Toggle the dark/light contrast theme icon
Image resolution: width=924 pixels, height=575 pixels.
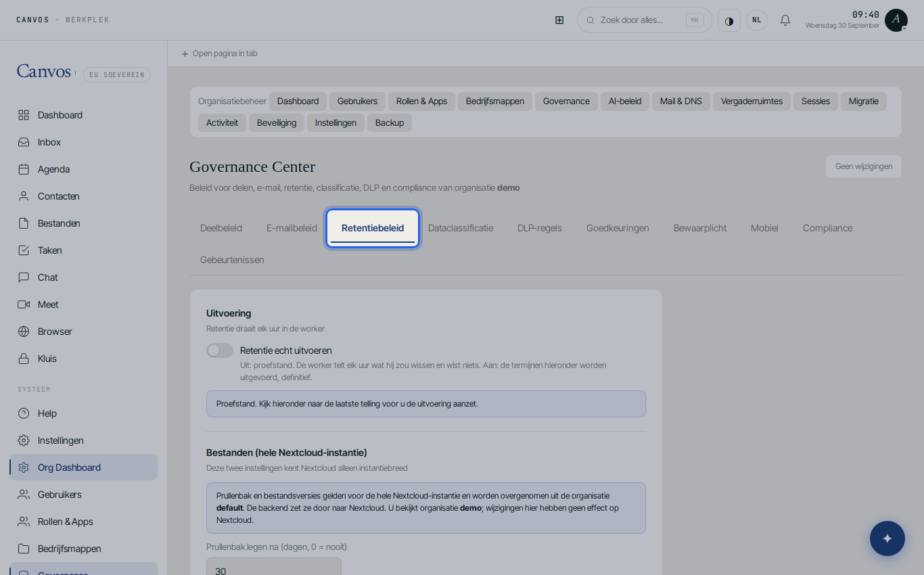coord(729,20)
